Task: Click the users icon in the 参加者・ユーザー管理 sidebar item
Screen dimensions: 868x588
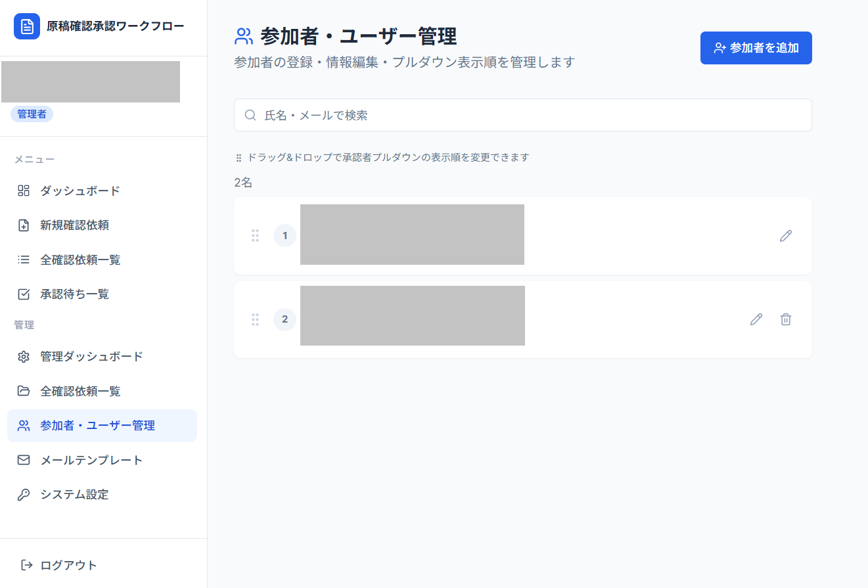Action: pyautogui.click(x=24, y=425)
